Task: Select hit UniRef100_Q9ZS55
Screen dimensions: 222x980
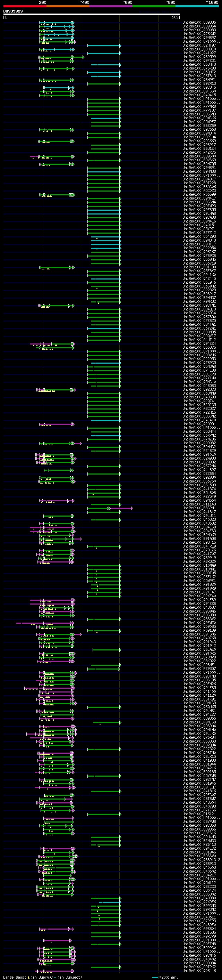Action: click(x=199, y=210)
